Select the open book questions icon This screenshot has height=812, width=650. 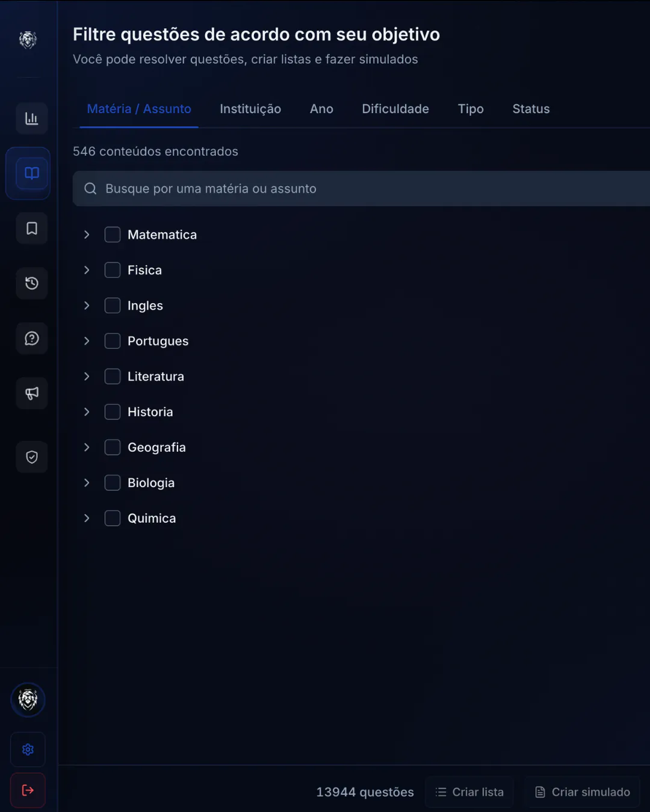[x=32, y=173]
